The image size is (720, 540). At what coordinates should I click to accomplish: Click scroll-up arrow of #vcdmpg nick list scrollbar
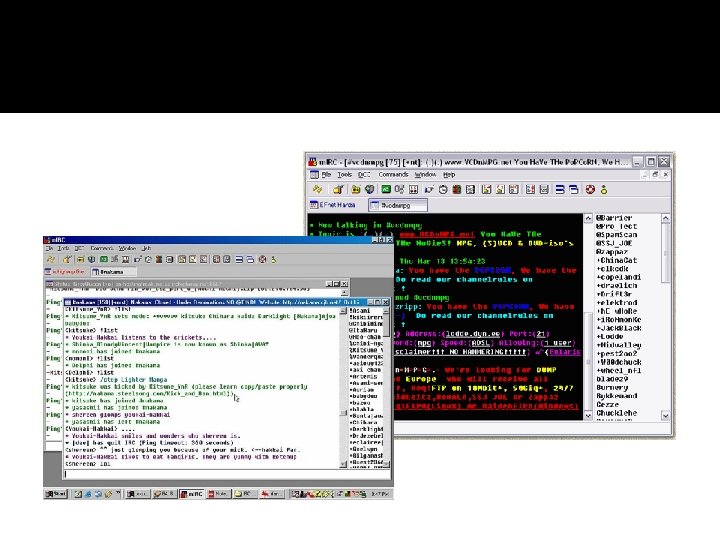tap(665, 219)
